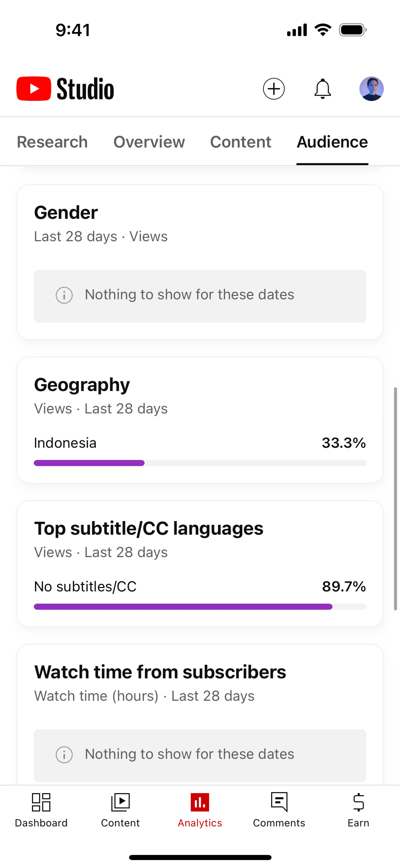The height and width of the screenshot is (868, 400).
Task: Open the account profile avatar
Action: (371, 89)
